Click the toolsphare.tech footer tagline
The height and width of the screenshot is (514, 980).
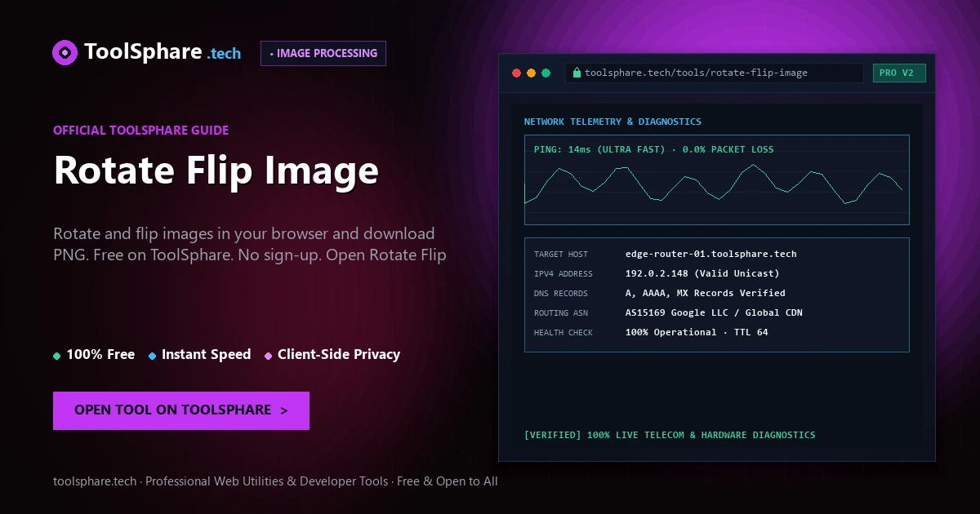click(x=275, y=481)
